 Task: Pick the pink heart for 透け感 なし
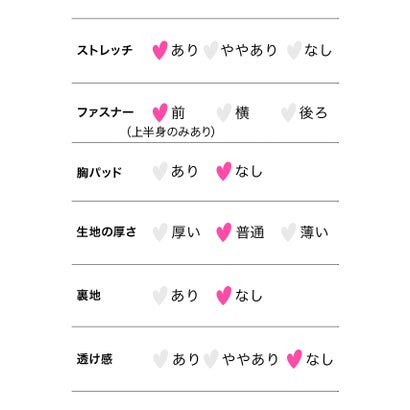[294, 359]
